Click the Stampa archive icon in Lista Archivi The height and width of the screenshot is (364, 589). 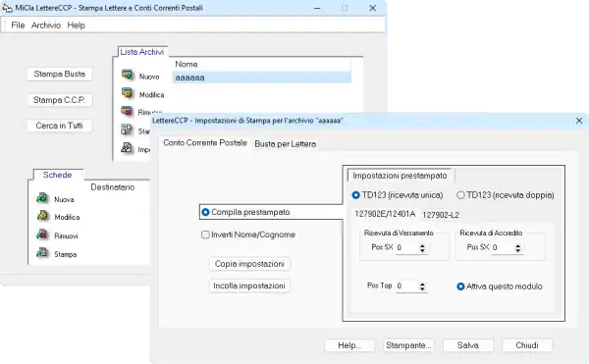point(127,130)
